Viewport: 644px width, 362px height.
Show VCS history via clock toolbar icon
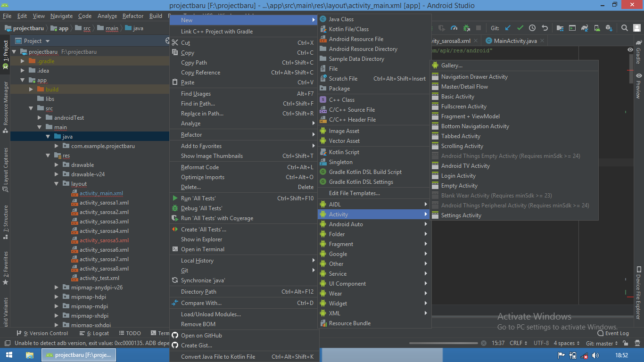pos(532,28)
